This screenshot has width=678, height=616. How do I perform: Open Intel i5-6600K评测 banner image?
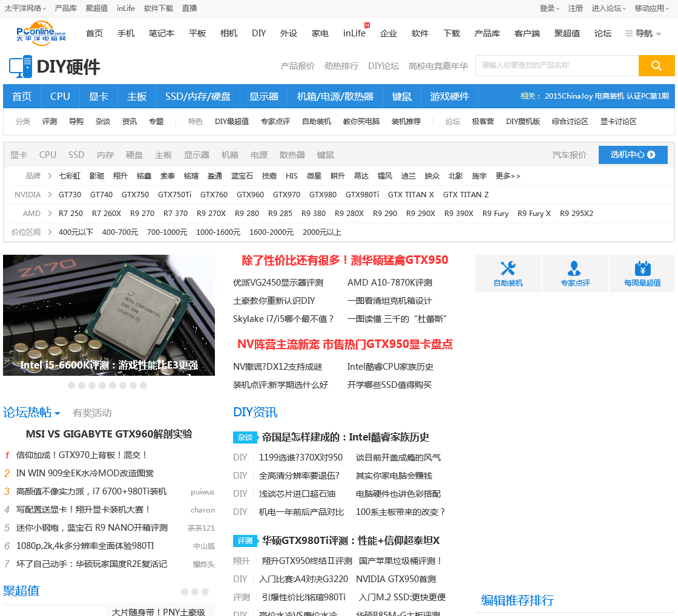click(x=109, y=315)
